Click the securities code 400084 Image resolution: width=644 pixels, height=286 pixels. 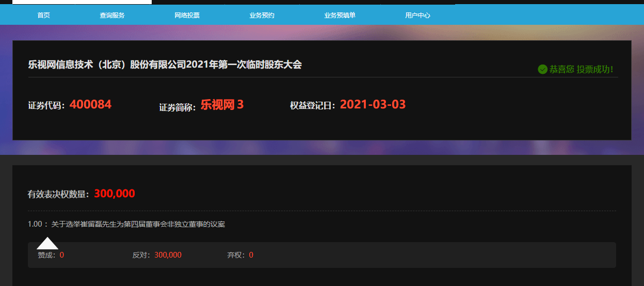coord(90,104)
